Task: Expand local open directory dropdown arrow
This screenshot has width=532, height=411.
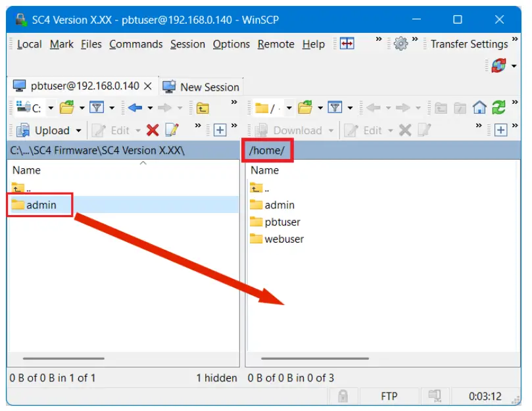Action: pos(82,108)
